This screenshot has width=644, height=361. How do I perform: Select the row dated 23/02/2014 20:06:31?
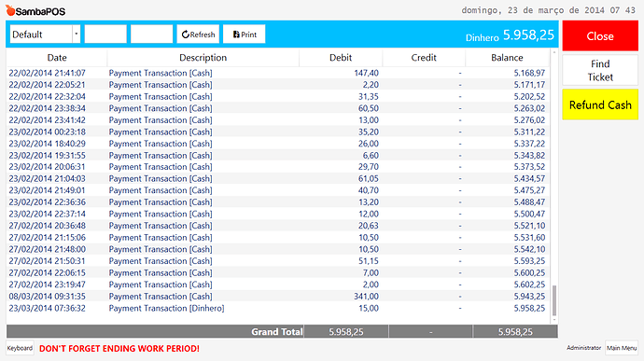(x=277, y=167)
